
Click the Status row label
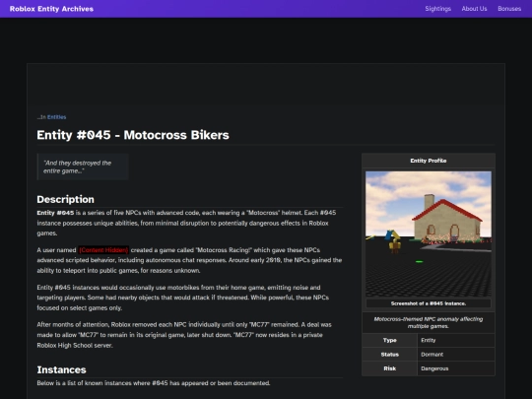point(389,355)
